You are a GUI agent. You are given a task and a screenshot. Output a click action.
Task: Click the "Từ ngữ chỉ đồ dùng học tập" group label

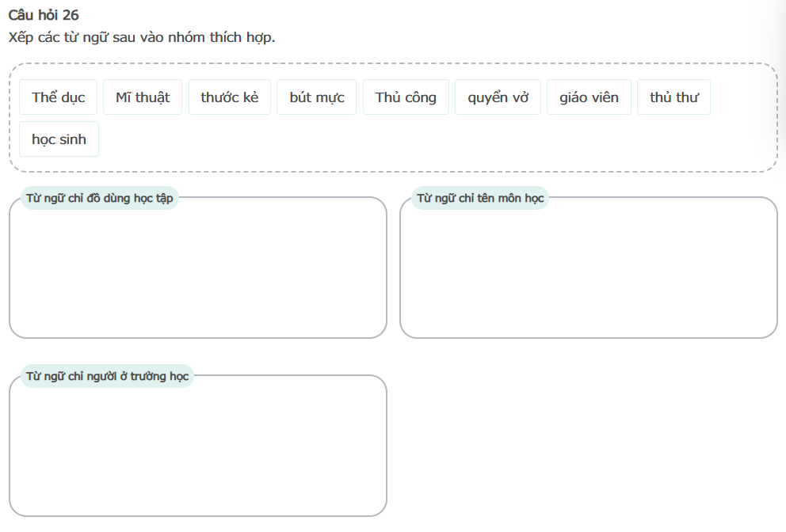[100, 198]
